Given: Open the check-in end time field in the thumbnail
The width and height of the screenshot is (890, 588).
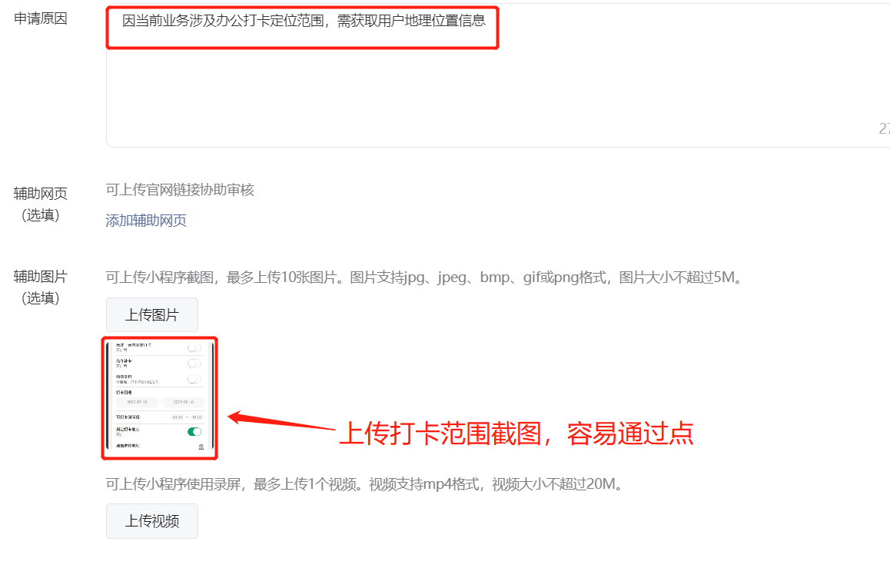Looking at the screenshot, I should tap(197, 417).
